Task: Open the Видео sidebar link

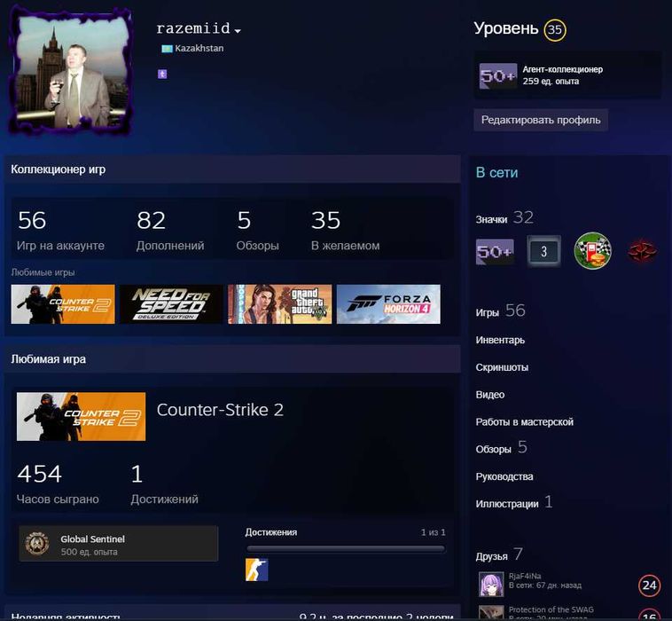Action: [x=490, y=395]
